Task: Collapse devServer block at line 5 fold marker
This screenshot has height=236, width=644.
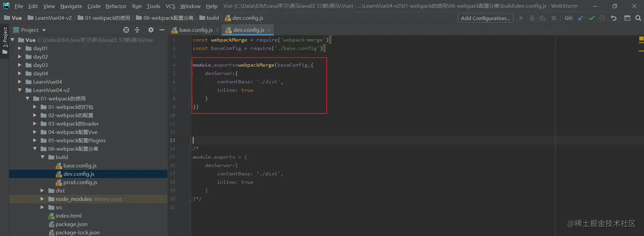Action: pyautogui.click(x=191, y=73)
